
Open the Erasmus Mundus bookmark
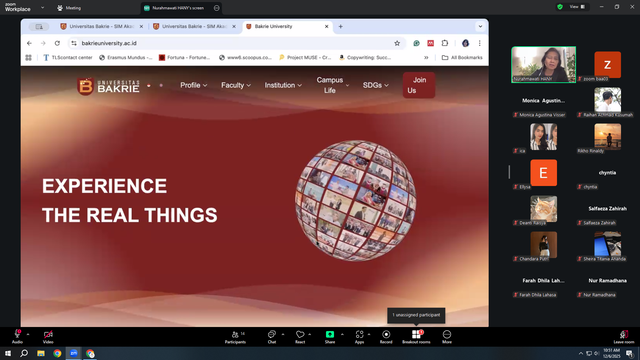coord(126,58)
